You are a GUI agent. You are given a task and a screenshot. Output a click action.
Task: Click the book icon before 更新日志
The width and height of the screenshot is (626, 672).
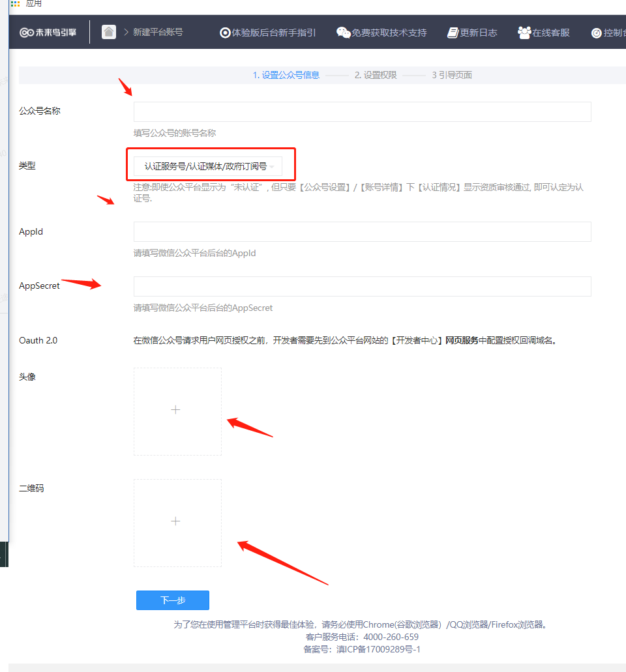click(453, 33)
